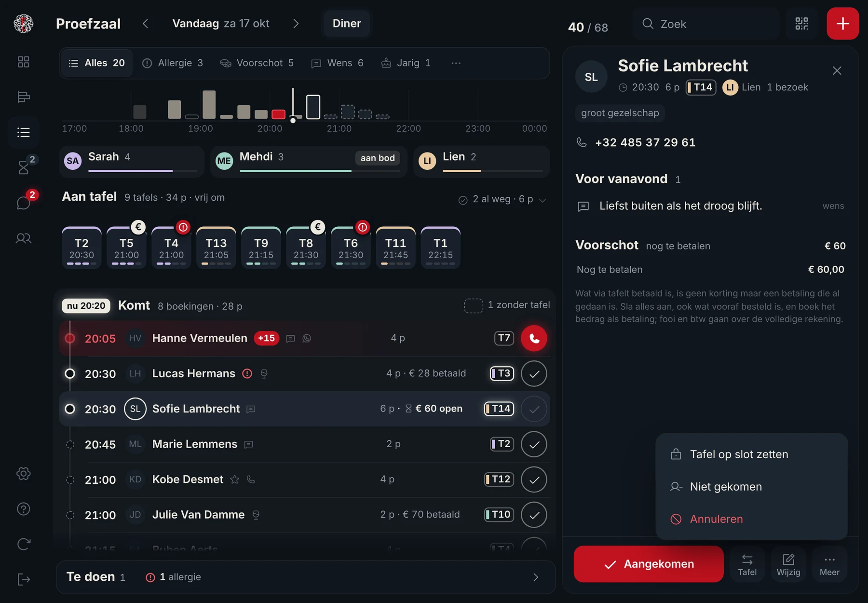Open the grid overview in sidebar

click(24, 62)
